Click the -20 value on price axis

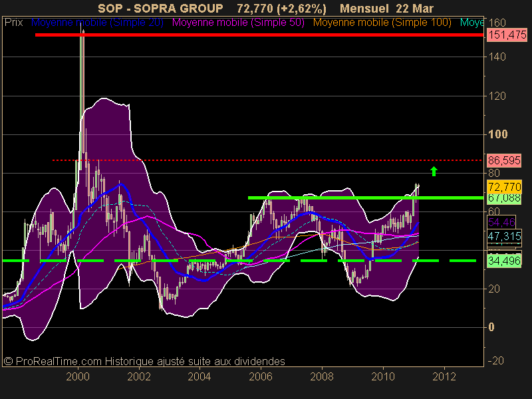[495, 360]
